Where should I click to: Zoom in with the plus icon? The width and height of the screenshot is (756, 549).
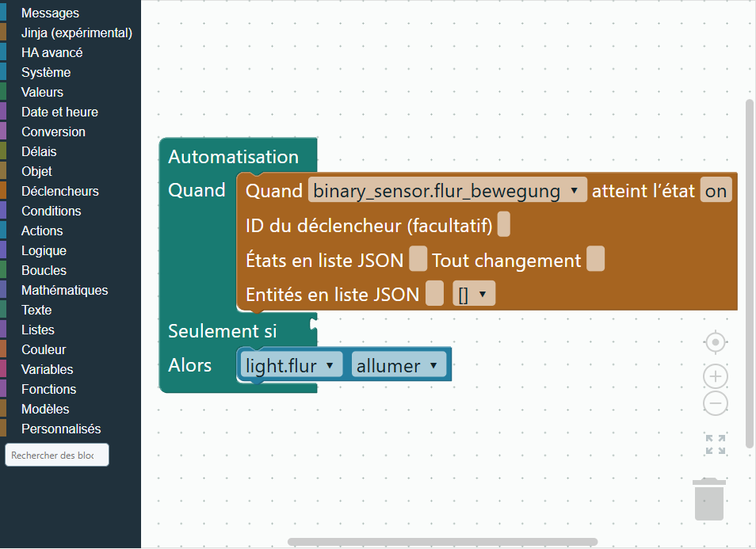pyautogui.click(x=716, y=376)
